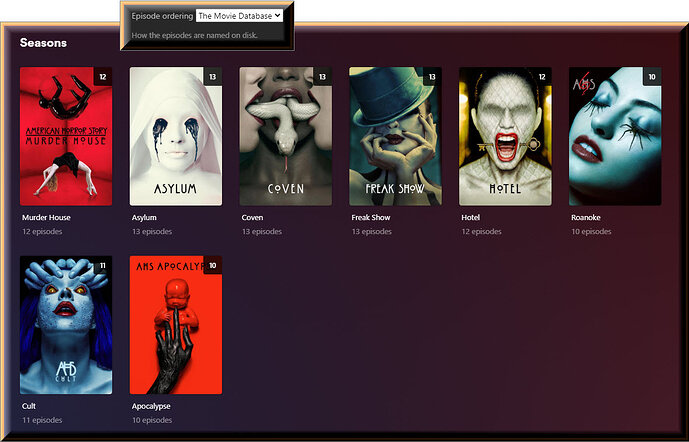689x442 pixels.
Task: Click '12 episodes' under Murder House
Action: point(42,232)
